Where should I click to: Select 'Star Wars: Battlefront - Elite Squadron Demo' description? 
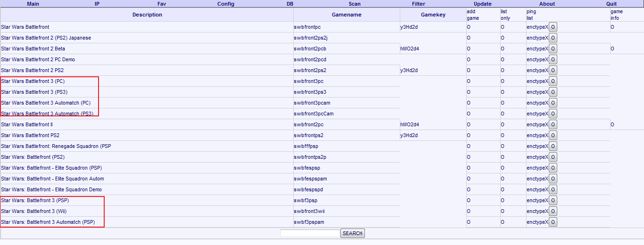pos(51,190)
